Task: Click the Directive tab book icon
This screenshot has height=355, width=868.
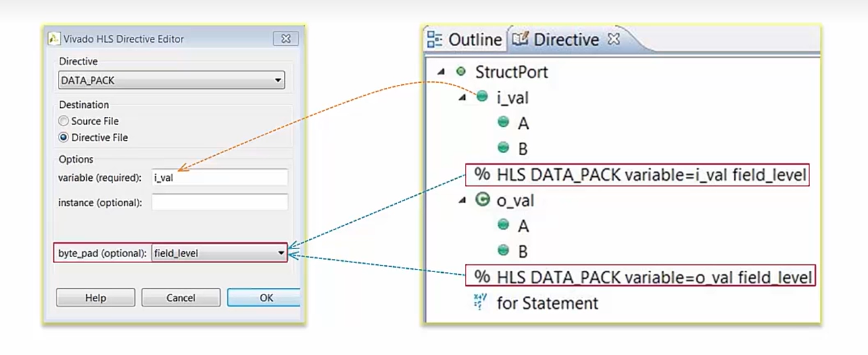Action: tap(520, 39)
